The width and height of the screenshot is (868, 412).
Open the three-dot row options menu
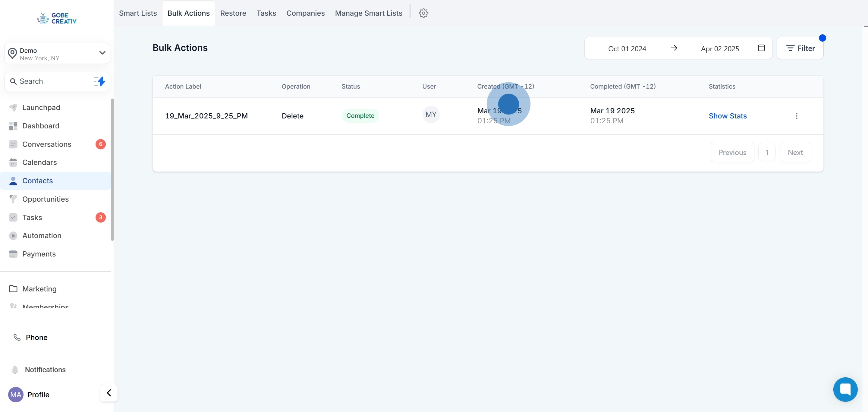pos(796,116)
